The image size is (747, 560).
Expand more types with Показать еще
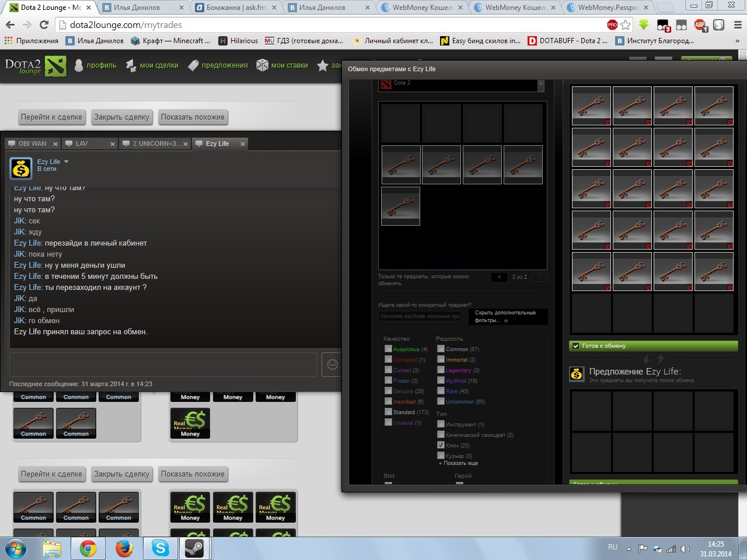click(x=458, y=463)
